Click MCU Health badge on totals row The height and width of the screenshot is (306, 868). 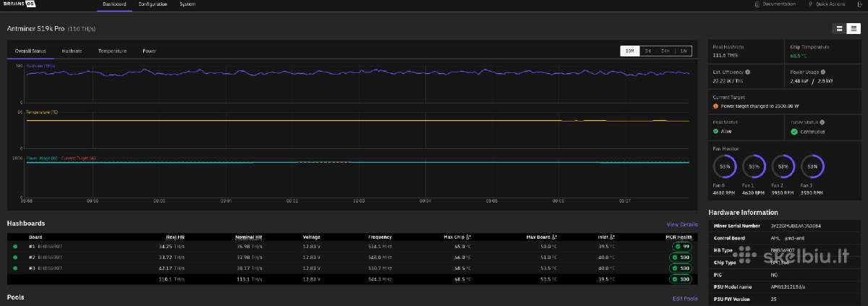click(680, 279)
